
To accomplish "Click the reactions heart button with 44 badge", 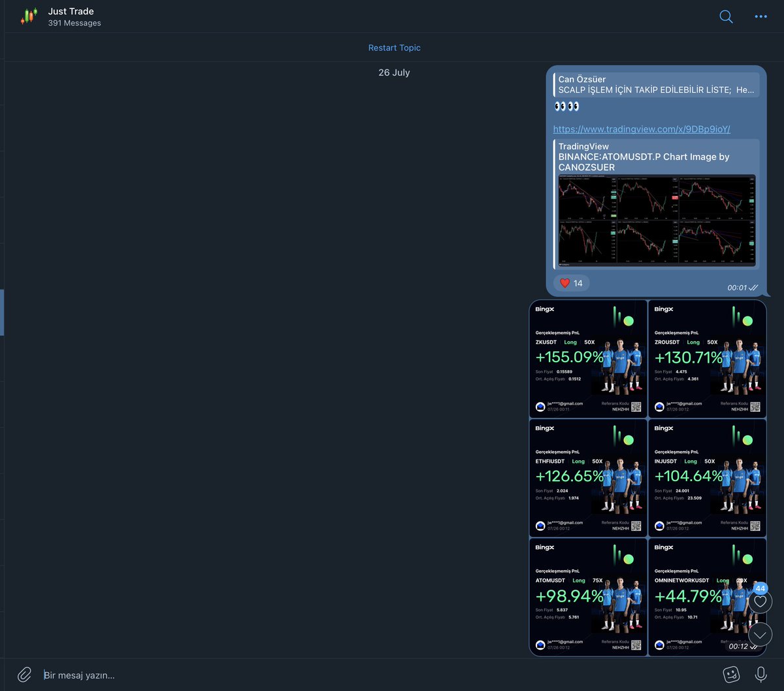I will point(760,601).
